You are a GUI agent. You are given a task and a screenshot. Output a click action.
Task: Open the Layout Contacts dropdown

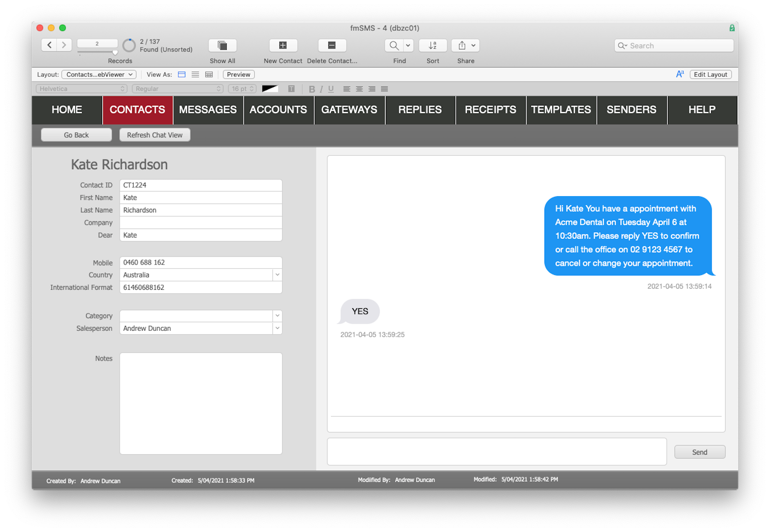pyautogui.click(x=99, y=75)
